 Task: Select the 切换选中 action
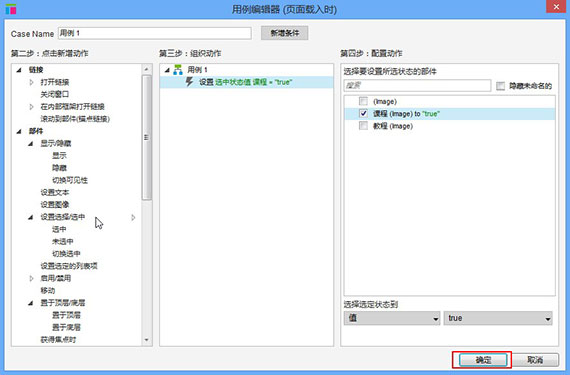(x=66, y=254)
